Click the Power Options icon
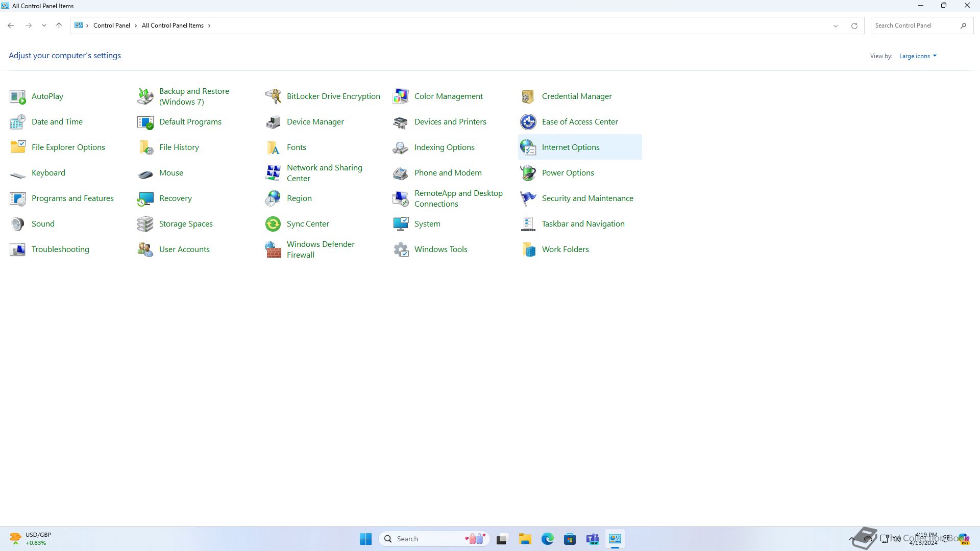Screen dimensions: 980x551 528,173
